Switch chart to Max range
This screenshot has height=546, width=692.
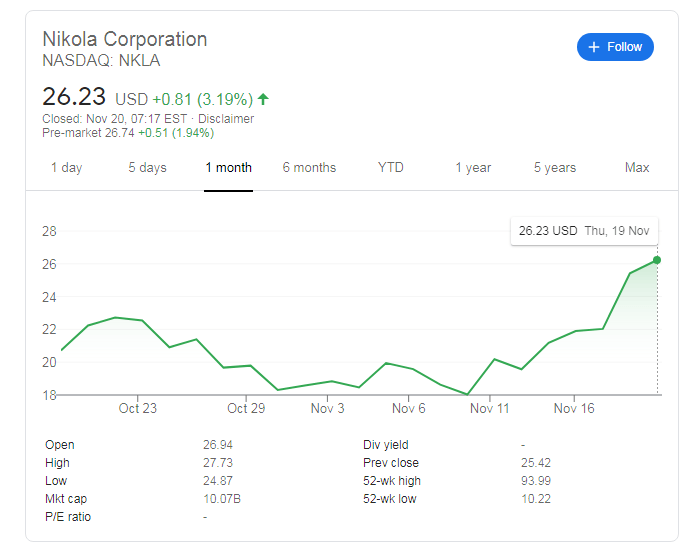tap(637, 168)
